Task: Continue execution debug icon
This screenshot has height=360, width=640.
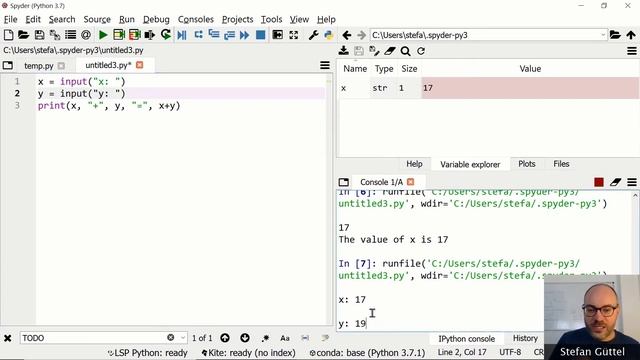Action: (x=244, y=35)
